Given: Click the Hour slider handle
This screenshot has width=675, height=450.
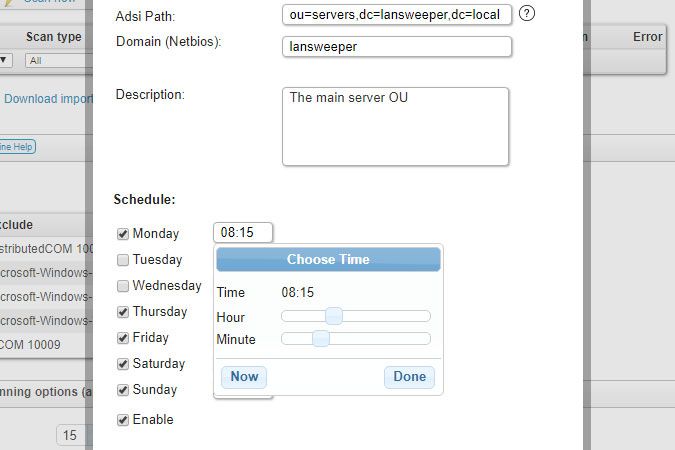Looking at the screenshot, I should click(334, 316).
